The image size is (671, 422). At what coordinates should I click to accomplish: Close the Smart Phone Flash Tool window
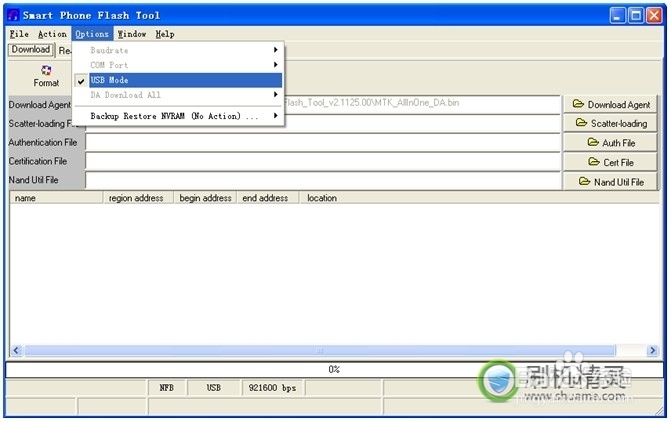point(654,15)
